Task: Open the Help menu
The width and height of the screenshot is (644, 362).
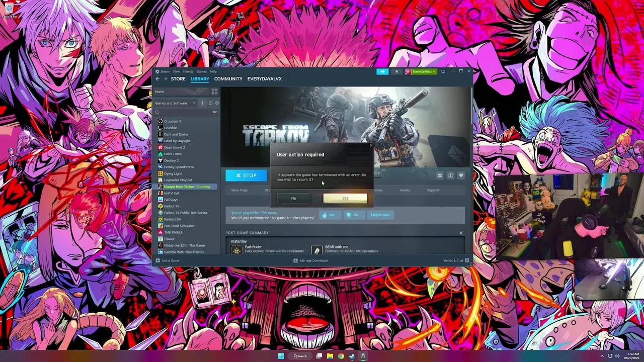Action: pyautogui.click(x=213, y=71)
